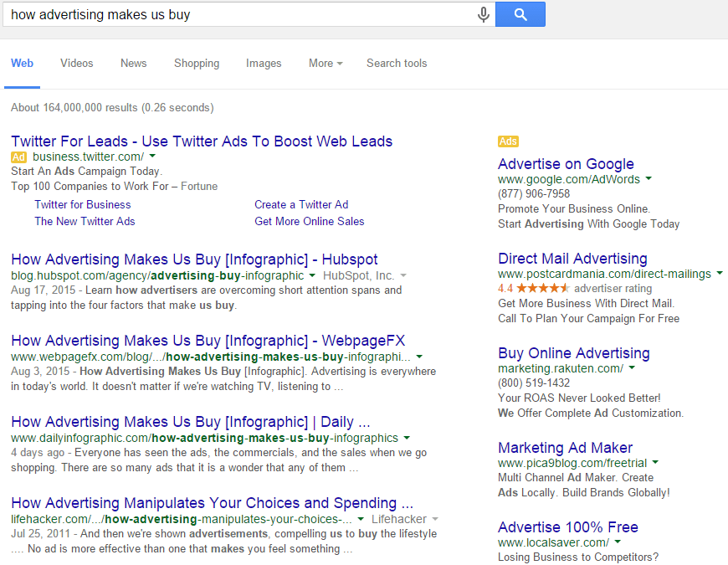Click the About 164,000,000 results text
Screen dimensions: 728x565
pos(112,108)
